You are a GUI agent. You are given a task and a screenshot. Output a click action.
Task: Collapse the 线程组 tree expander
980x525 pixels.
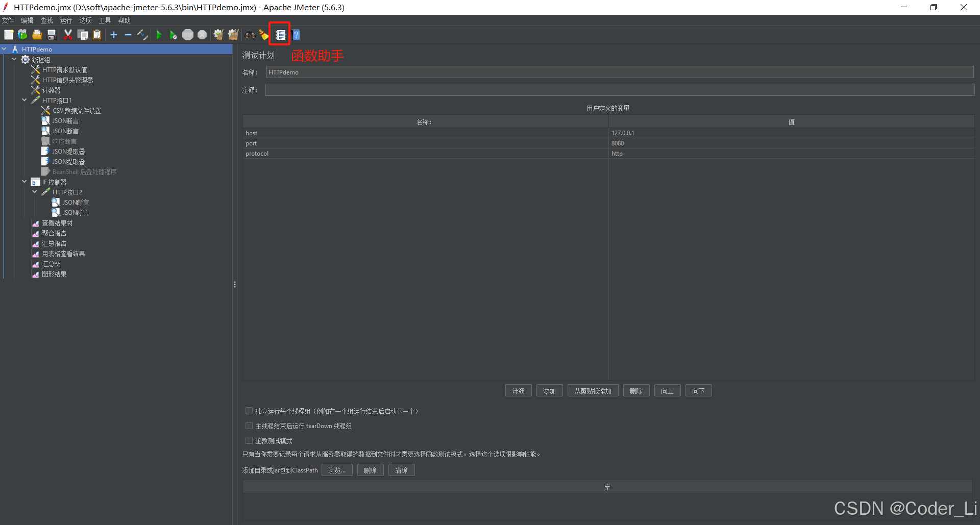[x=14, y=60]
